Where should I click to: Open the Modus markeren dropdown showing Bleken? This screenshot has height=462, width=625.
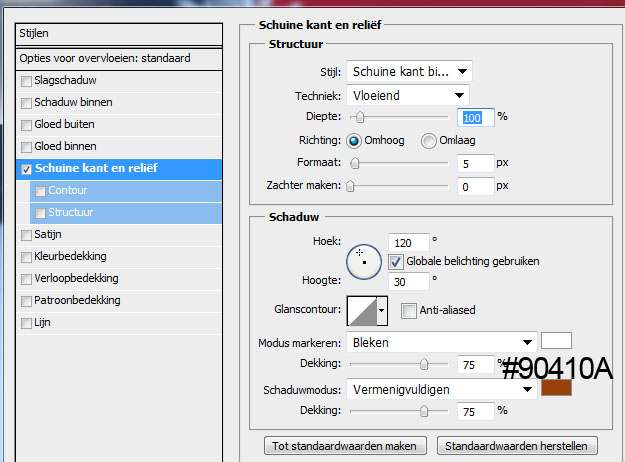442,342
